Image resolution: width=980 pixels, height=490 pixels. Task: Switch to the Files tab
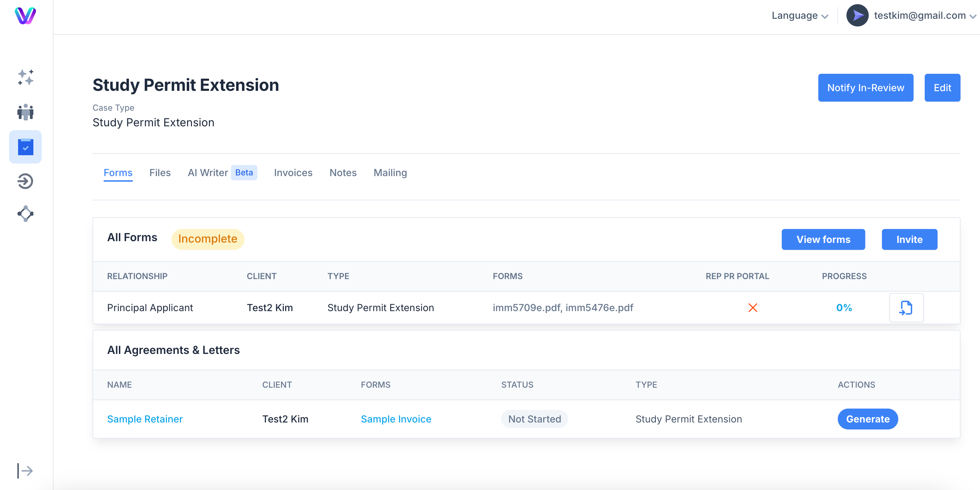click(160, 173)
